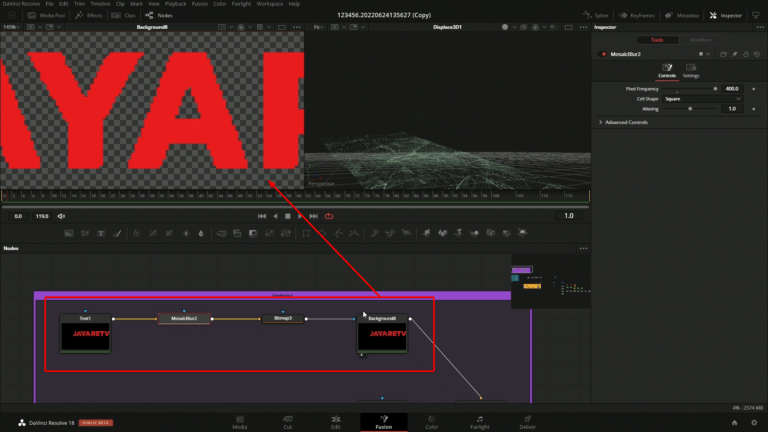Add Polygon mask tool from toolbar
768x432 pixels.
(338, 233)
